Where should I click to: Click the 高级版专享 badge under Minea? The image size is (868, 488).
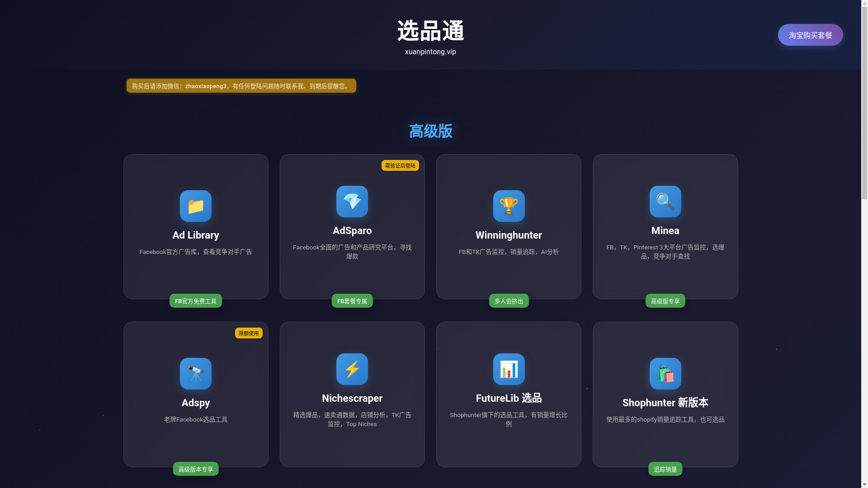(665, 301)
